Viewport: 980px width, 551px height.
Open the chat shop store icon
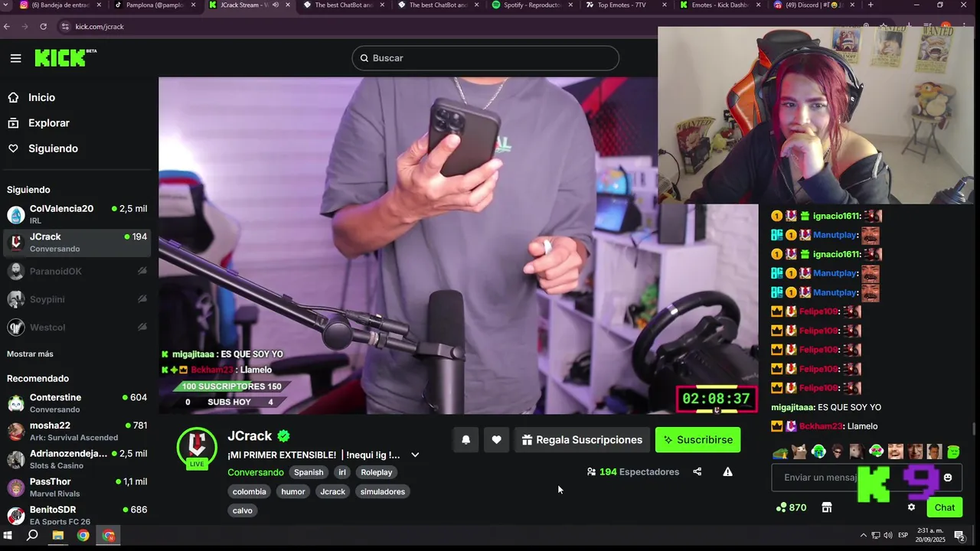tap(827, 507)
